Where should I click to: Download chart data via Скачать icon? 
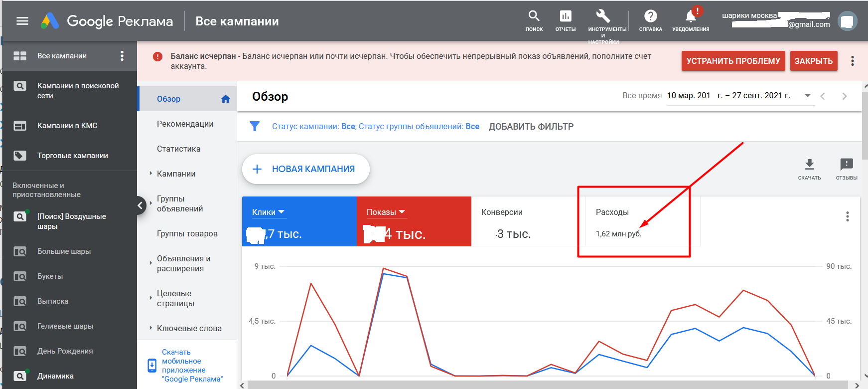[x=809, y=165]
